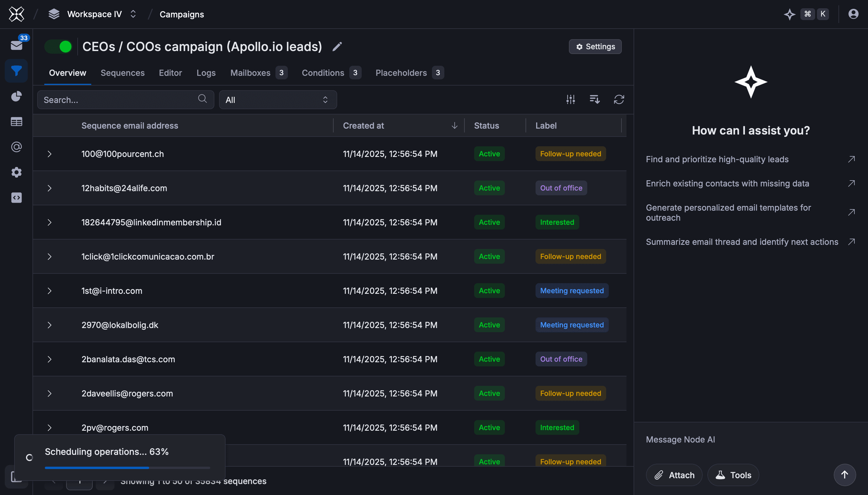Toggle the campaign active switch off
Screen dimensions: 868x495
point(58,47)
